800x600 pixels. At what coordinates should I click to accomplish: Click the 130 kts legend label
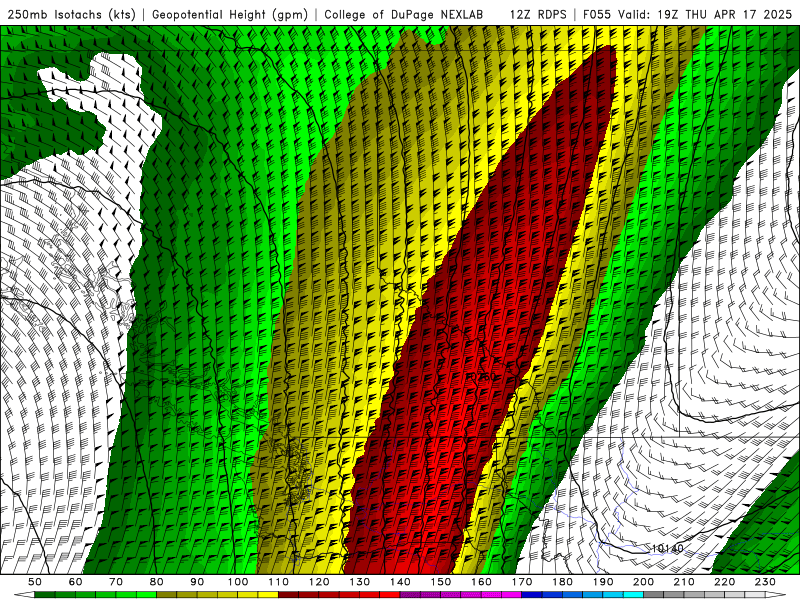(360, 582)
